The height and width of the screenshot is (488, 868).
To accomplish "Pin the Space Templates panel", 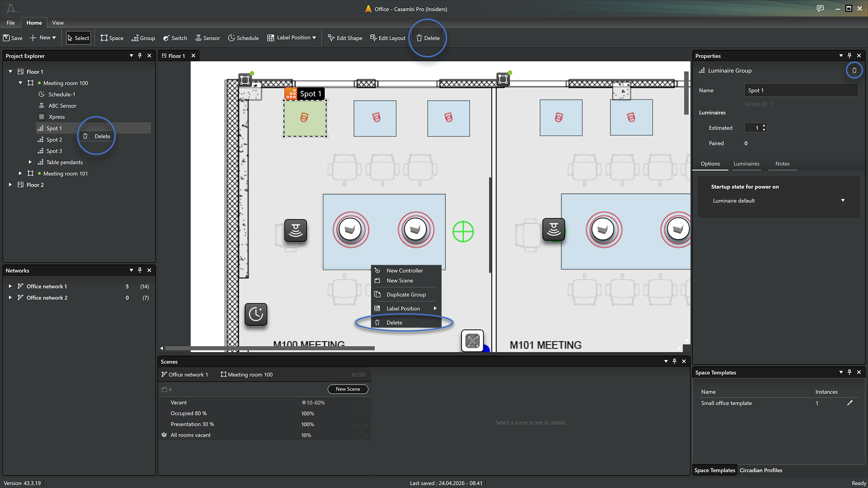I will [x=850, y=372].
